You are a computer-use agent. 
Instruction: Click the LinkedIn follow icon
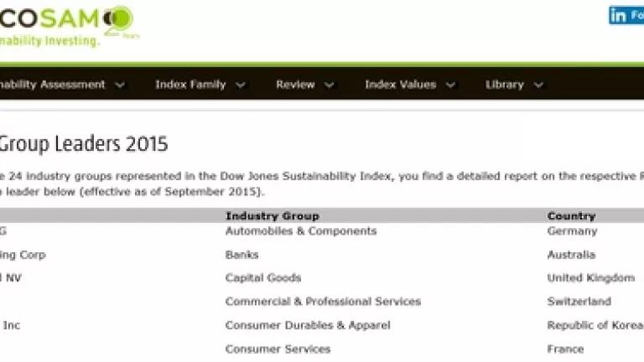626,16
